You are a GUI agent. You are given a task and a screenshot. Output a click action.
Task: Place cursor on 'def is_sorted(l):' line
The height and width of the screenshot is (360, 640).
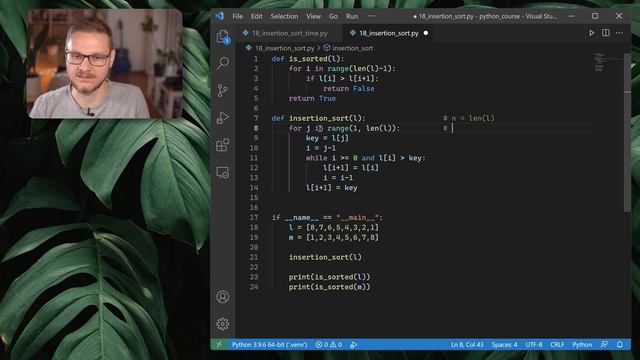tap(308, 59)
